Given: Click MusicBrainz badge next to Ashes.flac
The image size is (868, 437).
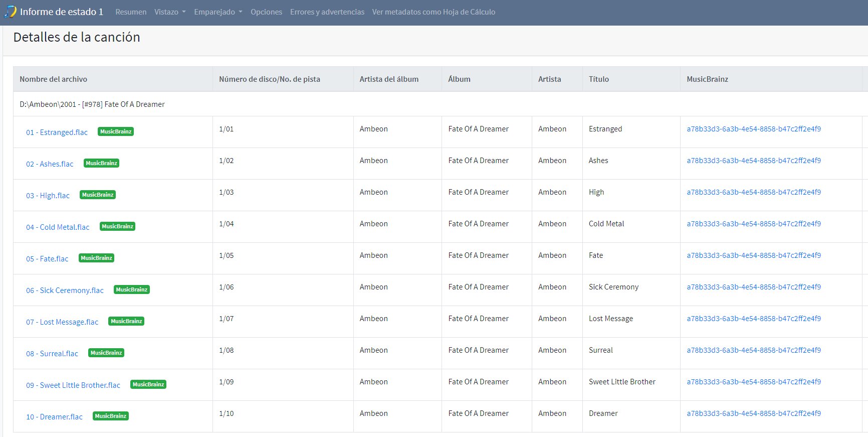Looking at the screenshot, I should pyautogui.click(x=101, y=163).
